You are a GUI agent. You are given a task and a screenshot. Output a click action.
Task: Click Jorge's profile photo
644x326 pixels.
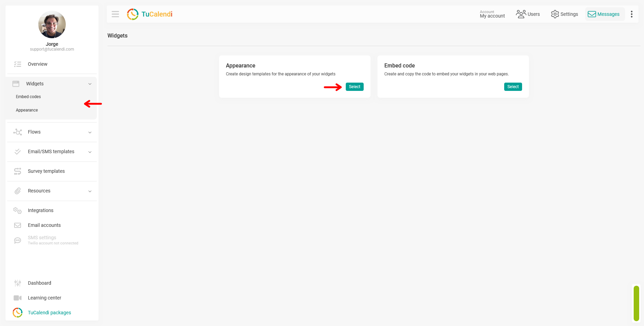tap(52, 24)
